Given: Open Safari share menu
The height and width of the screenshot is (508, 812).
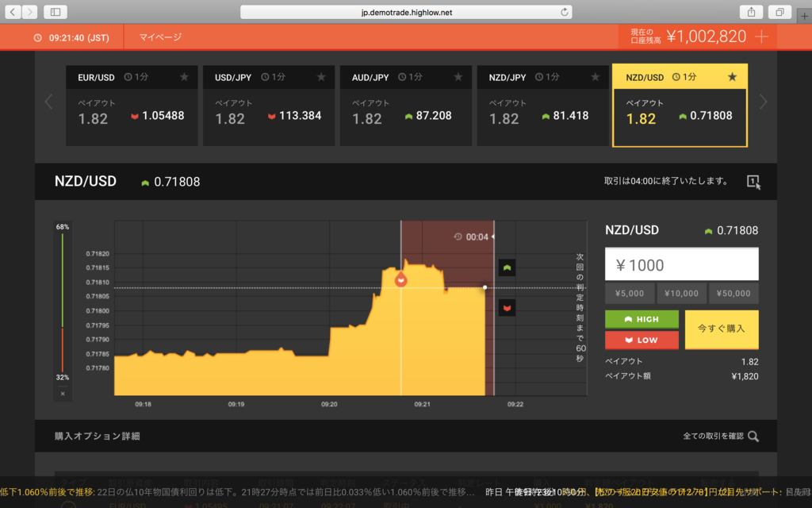Looking at the screenshot, I should [x=751, y=12].
